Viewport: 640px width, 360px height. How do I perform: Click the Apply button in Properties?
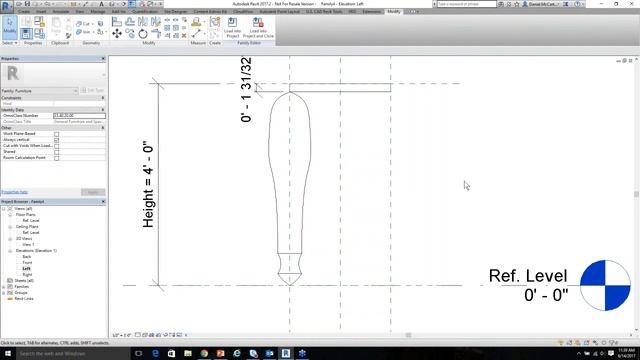[x=93, y=192]
